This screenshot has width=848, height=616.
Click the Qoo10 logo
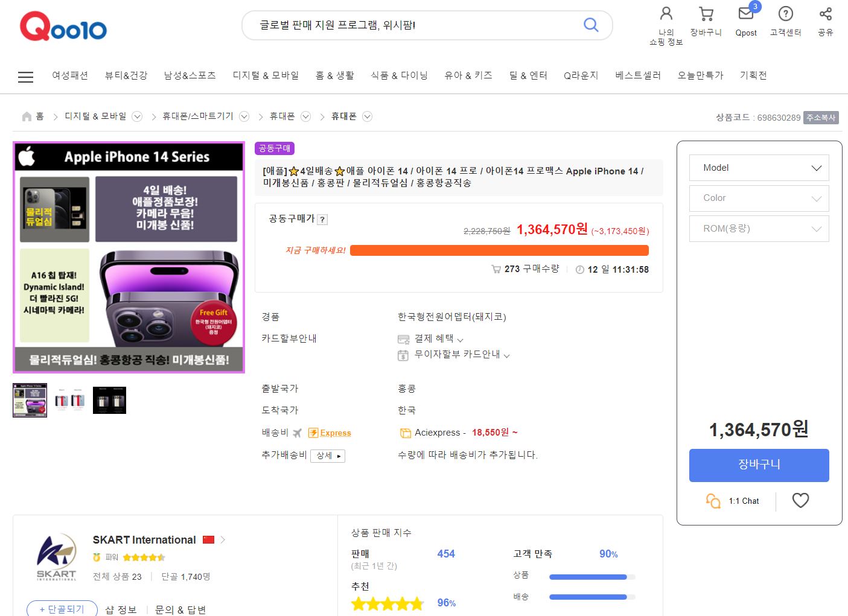pyautogui.click(x=63, y=27)
